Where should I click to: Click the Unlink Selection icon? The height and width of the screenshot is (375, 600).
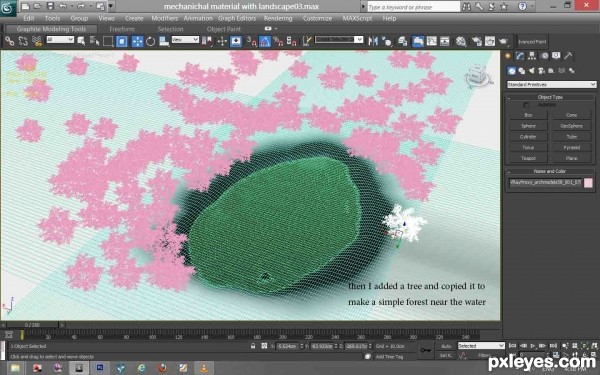point(23,41)
